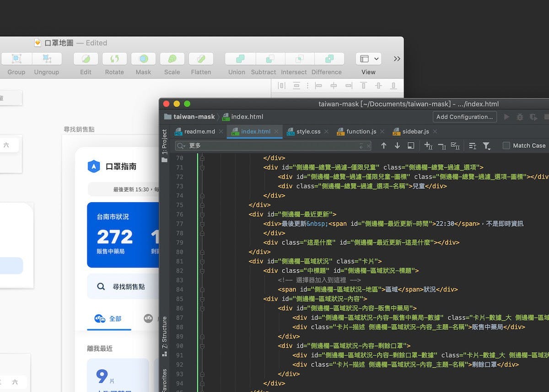Open the function.js editor tab
549x392 pixels.
pyautogui.click(x=361, y=131)
